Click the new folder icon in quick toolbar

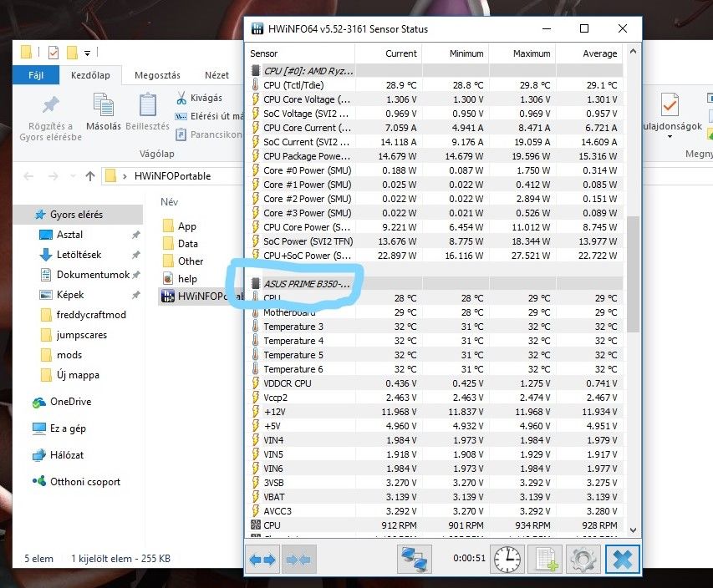72,53
